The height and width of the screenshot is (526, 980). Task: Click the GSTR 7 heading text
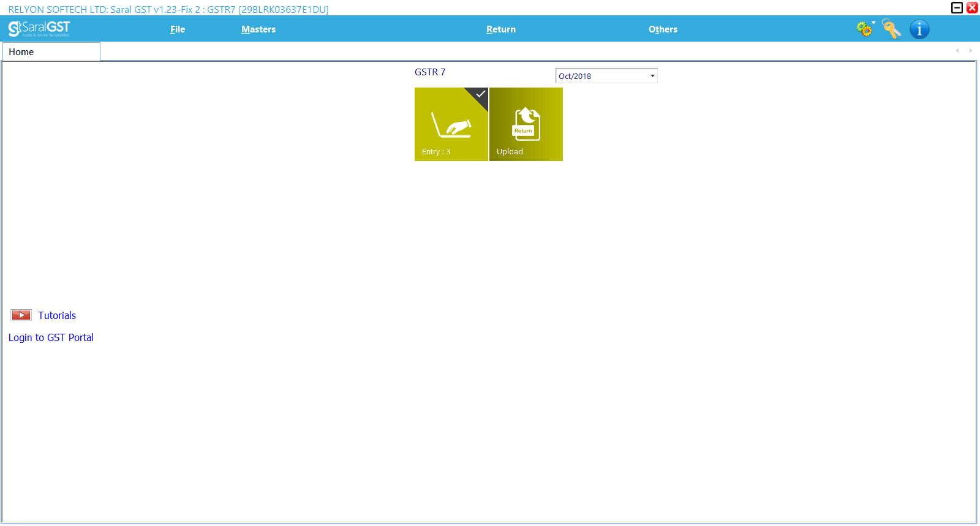[x=430, y=72]
